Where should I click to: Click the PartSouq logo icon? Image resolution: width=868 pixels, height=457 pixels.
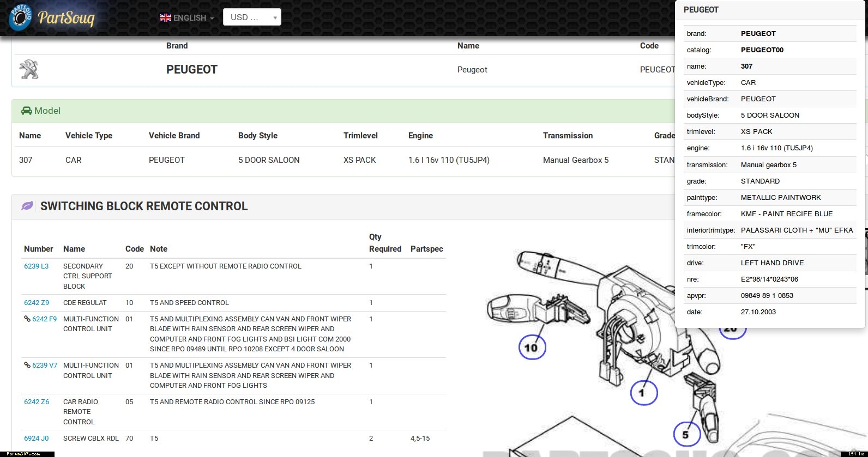click(x=20, y=17)
